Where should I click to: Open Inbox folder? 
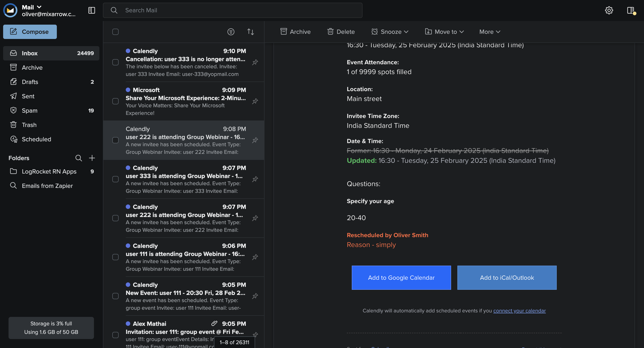point(51,53)
